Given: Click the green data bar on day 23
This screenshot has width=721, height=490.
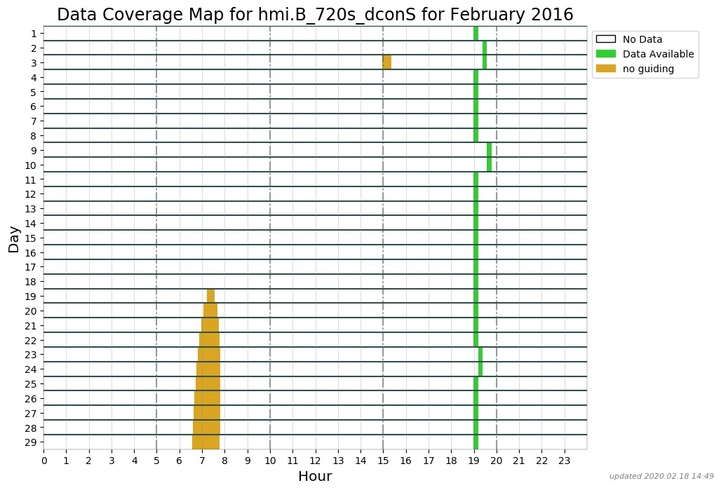Looking at the screenshot, I should [x=480, y=355].
